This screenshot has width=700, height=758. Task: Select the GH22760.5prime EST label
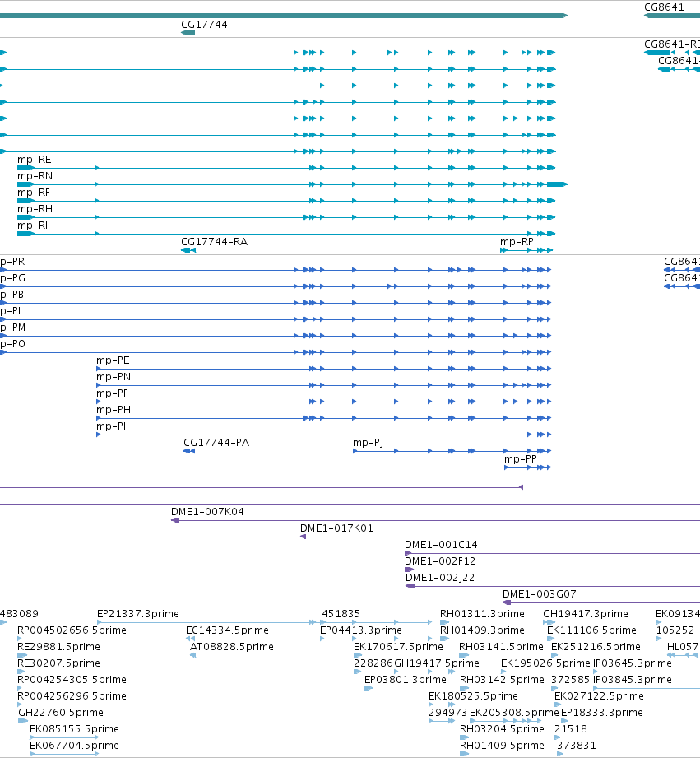coord(60,712)
